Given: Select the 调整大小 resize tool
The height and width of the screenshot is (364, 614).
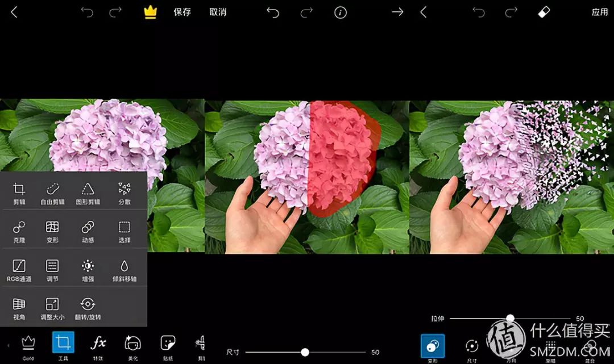Looking at the screenshot, I should [52, 308].
